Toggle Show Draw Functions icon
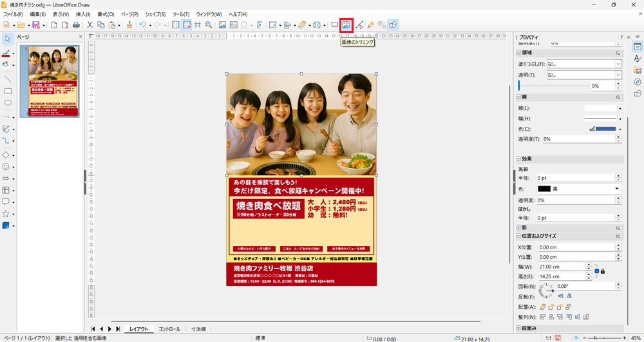Viewport: 644px width, 342px height. [x=393, y=25]
